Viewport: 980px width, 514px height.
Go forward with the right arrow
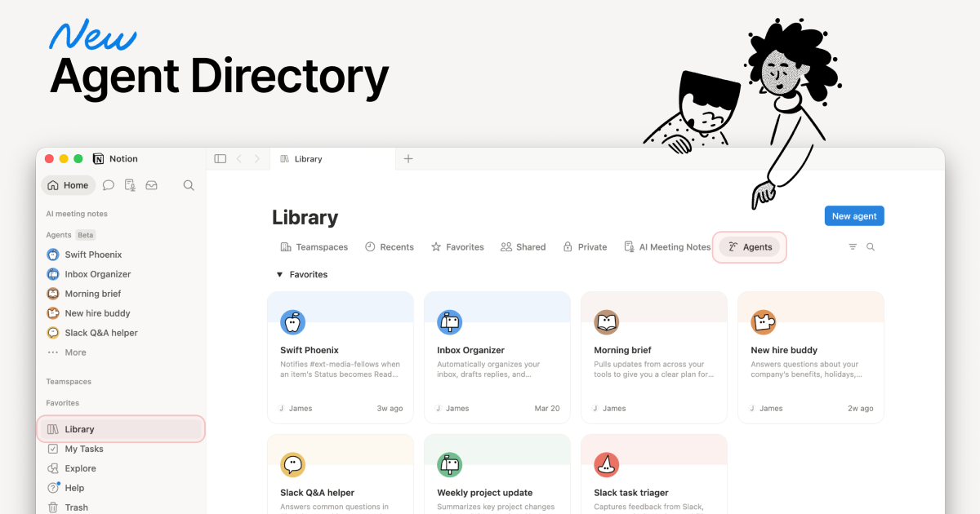pyautogui.click(x=257, y=159)
